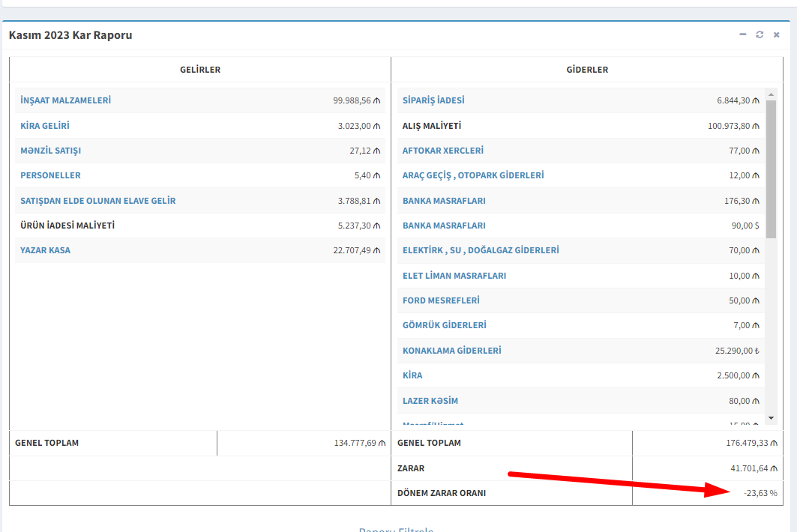Select the ELET LİMAN MASRAFLARI expense
Viewport: 797px width, 532px height.
pyautogui.click(x=454, y=276)
